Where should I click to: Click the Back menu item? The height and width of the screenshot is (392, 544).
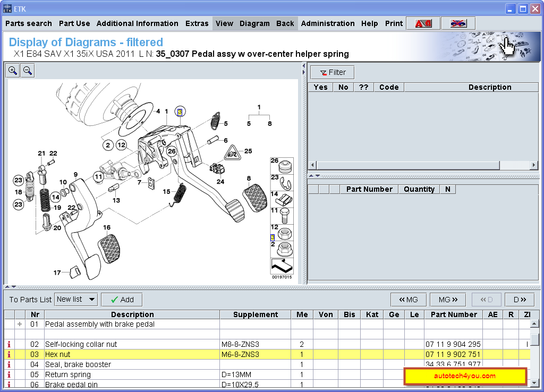click(x=285, y=23)
